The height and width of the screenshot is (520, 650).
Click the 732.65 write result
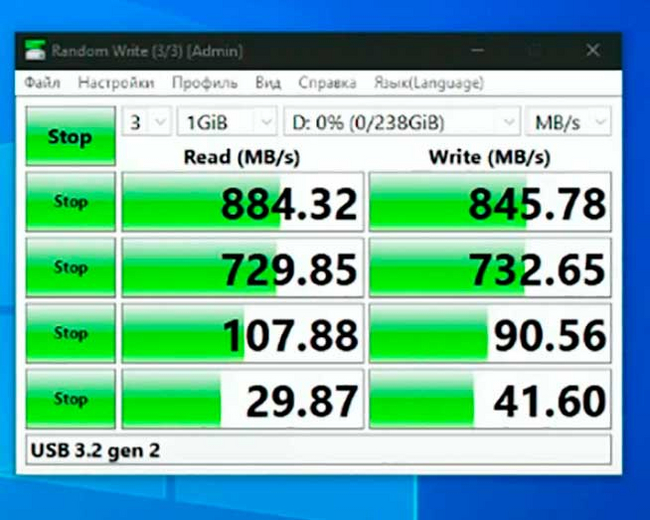coord(490,267)
